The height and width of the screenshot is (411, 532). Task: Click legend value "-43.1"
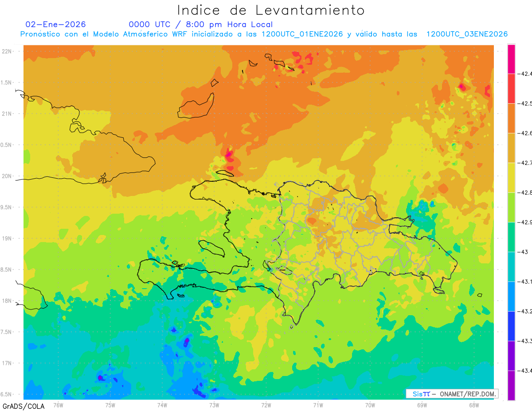pos(526,282)
